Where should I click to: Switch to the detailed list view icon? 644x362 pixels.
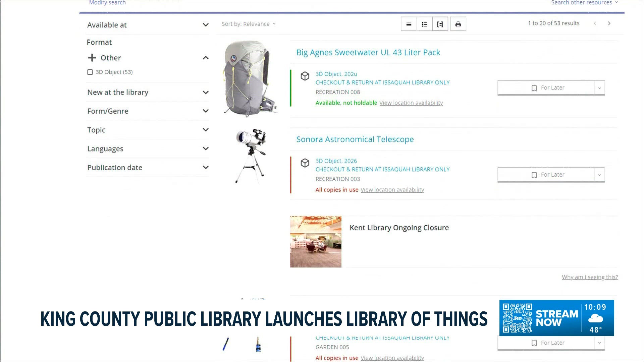coord(424,24)
